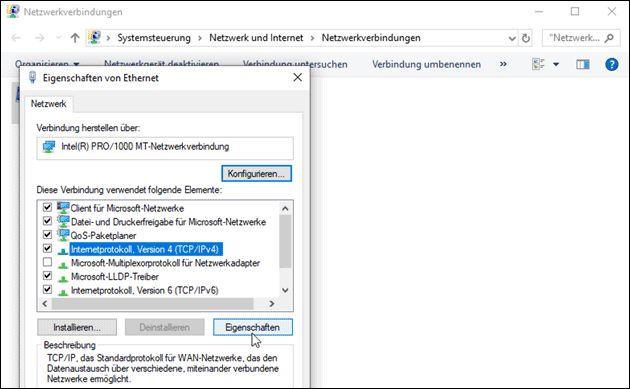This screenshot has width=630, height=389.
Task: Click the back navigation arrow
Action: [x=16, y=38]
